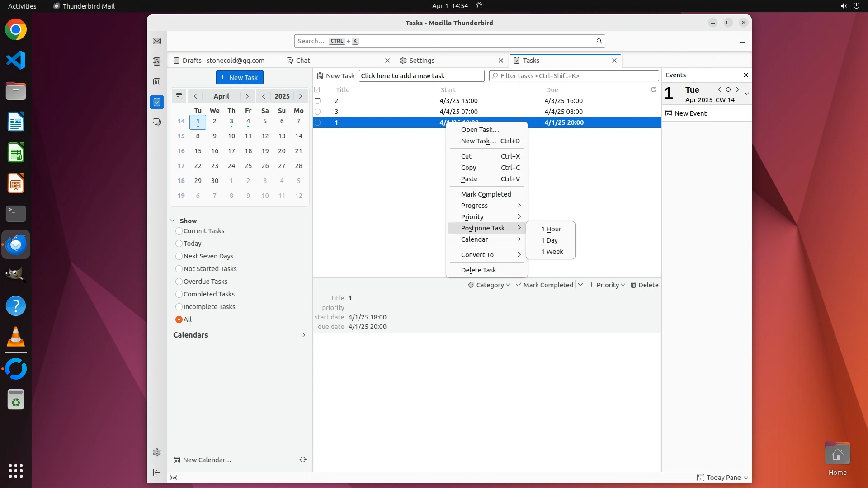Click the blue New Task button

click(x=240, y=78)
